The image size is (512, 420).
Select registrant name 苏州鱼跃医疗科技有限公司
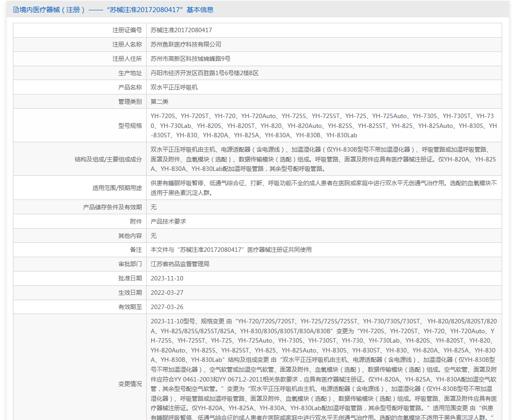186,44
